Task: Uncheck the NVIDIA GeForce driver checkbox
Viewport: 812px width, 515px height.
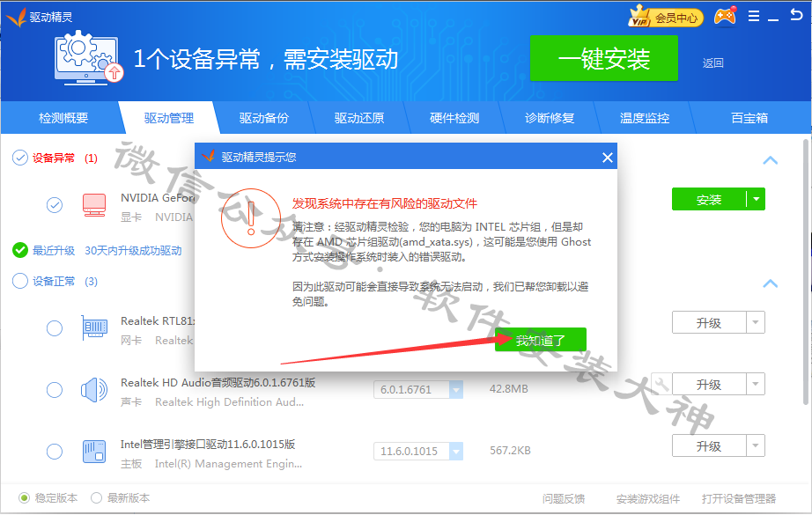Action: coord(55,205)
